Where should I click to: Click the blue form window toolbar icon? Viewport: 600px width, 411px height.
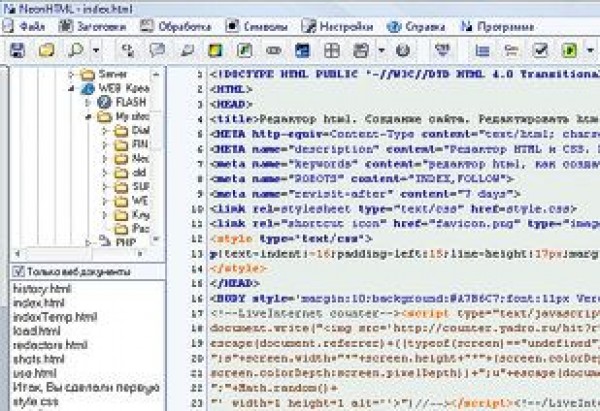pos(302,50)
